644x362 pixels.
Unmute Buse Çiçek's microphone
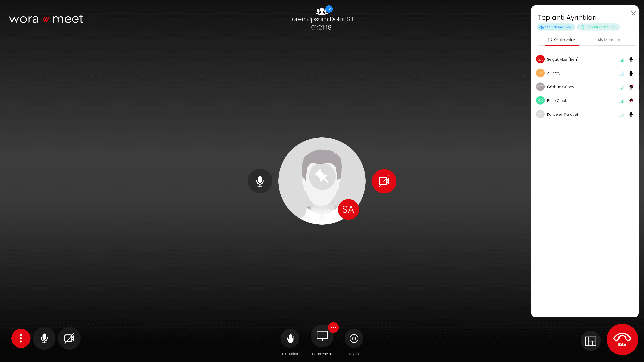[x=631, y=101]
